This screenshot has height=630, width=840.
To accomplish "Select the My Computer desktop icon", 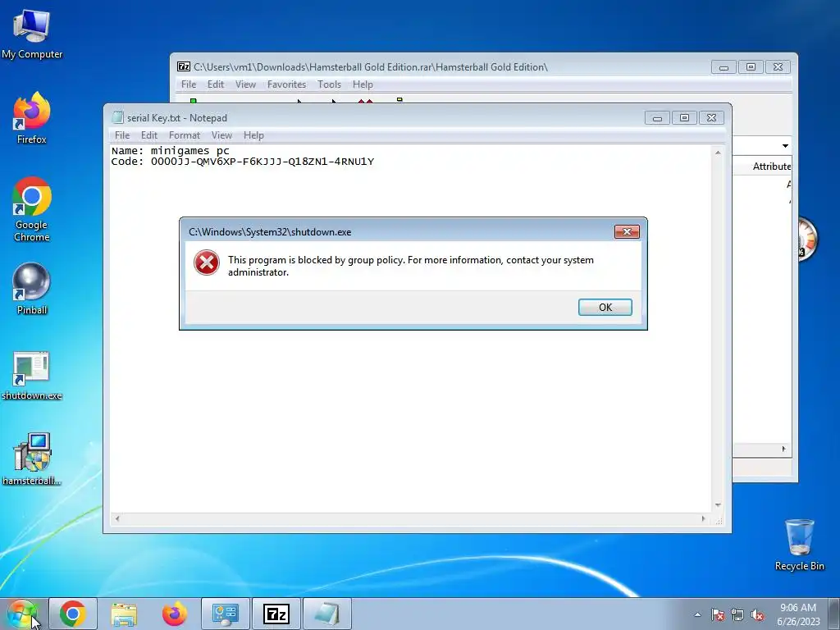I will (x=32, y=34).
